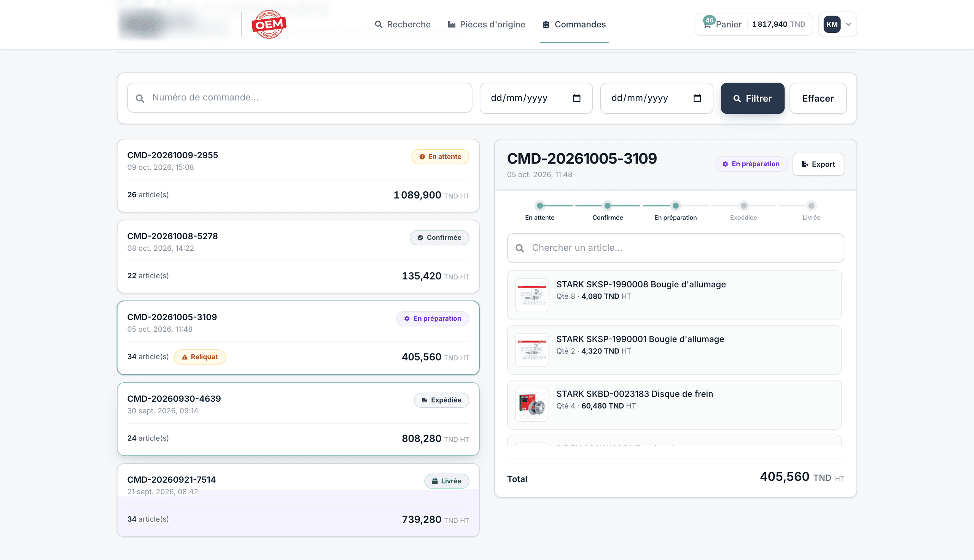Open SKSP-1990001 spark plug thumbnail
974x560 pixels.
(532, 350)
